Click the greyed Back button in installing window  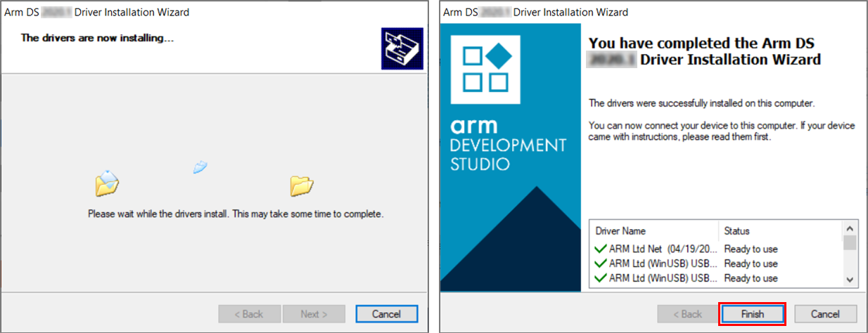[249, 314]
